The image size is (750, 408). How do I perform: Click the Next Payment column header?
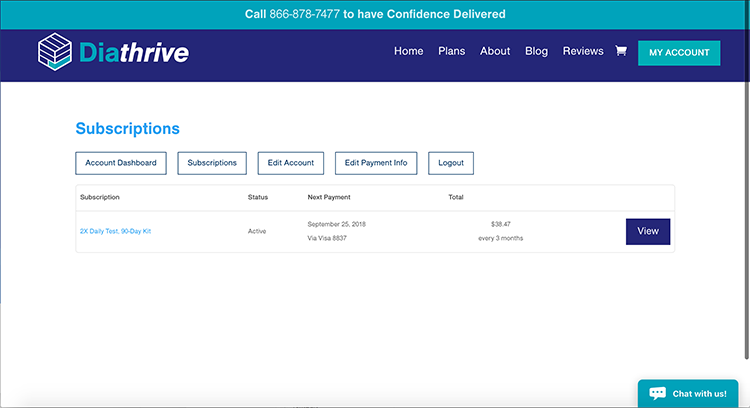329,197
